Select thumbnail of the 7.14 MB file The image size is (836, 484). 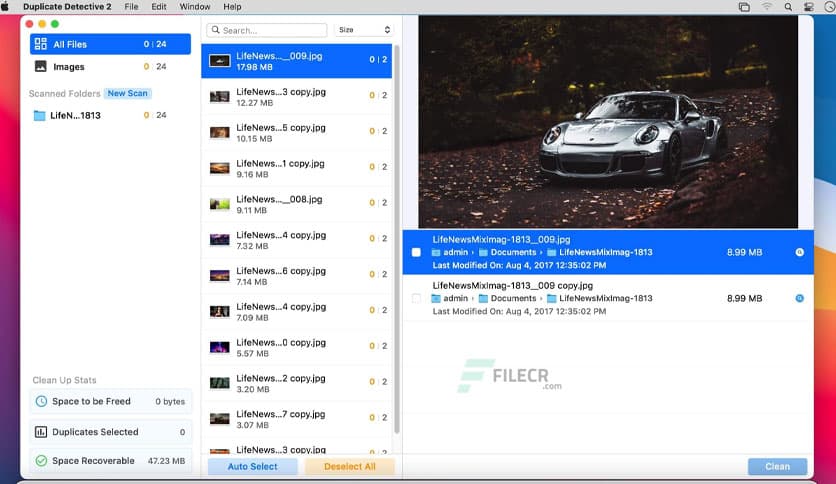click(220, 275)
